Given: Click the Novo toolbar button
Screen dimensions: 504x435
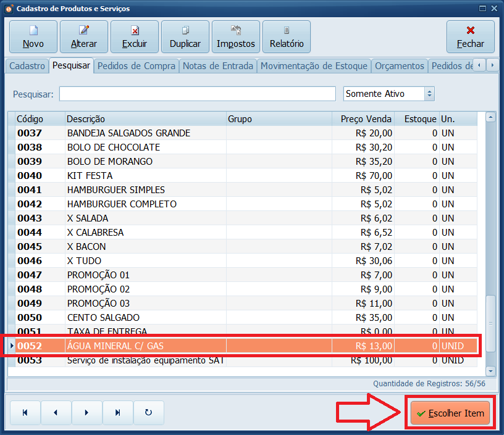Looking at the screenshot, I should [x=33, y=36].
